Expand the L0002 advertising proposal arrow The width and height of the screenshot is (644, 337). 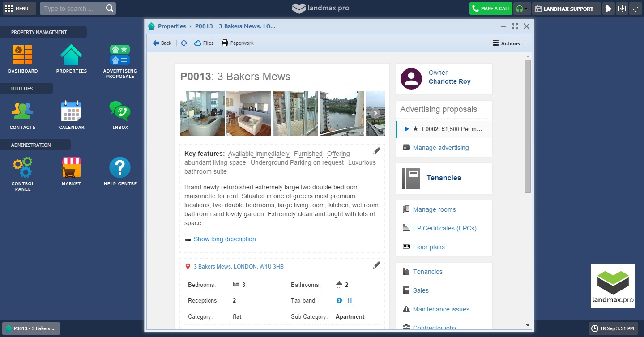tap(407, 129)
